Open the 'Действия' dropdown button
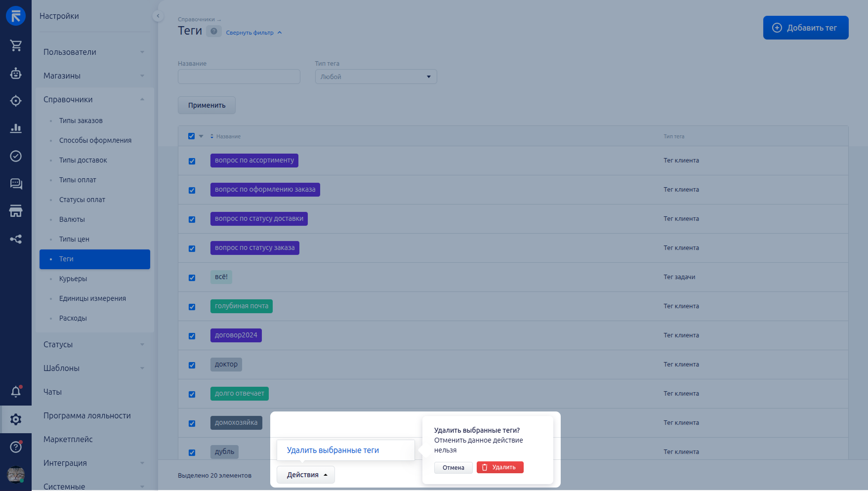Image resolution: width=868 pixels, height=491 pixels. coord(305,475)
